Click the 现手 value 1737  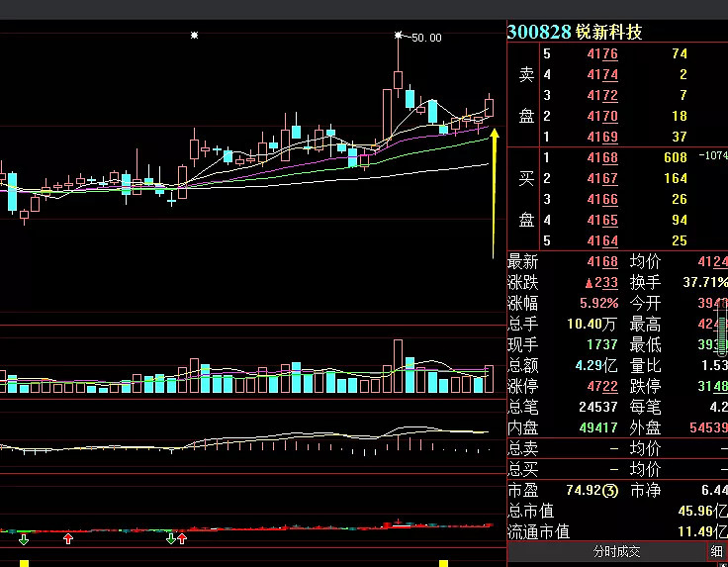[602, 344]
